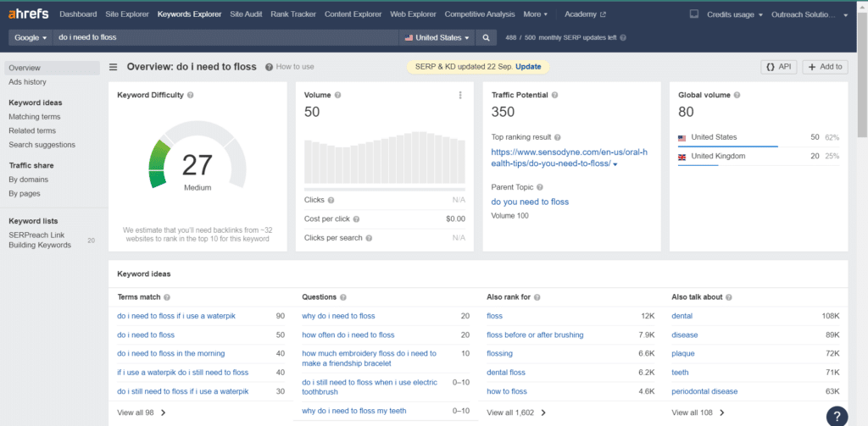Click the API button

tap(779, 67)
